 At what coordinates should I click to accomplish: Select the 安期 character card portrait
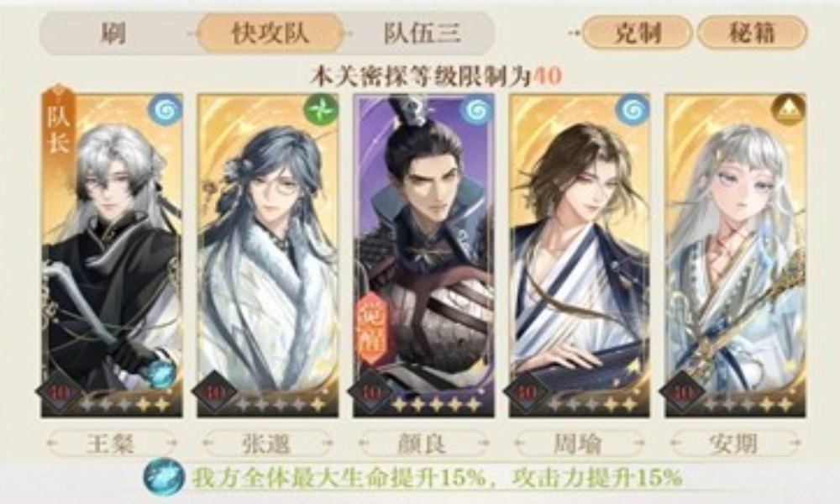click(x=735, y=256)
